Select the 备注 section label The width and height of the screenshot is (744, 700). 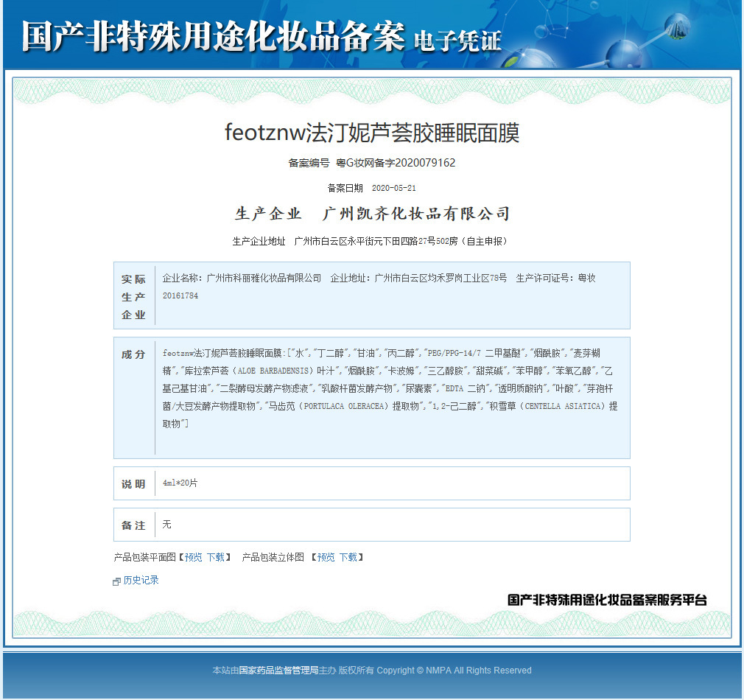[x=133, y=525]
